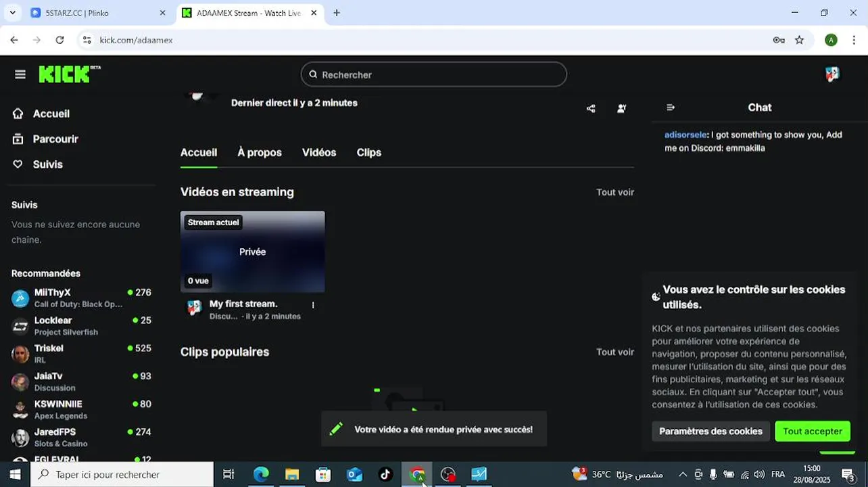868x487 pixels.
Task: Click the FRA language indicator
Action: coord(778,474)
